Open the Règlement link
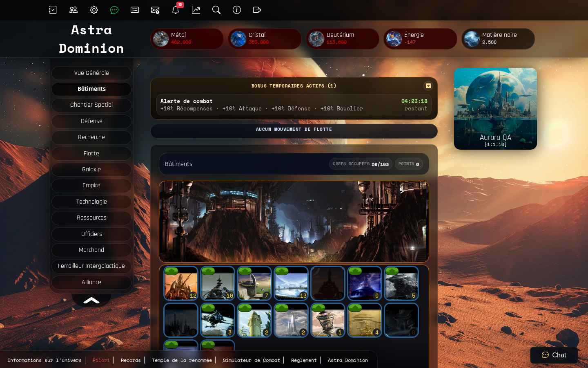The width and height of the screenshot is (588, 368). (304, 360)
